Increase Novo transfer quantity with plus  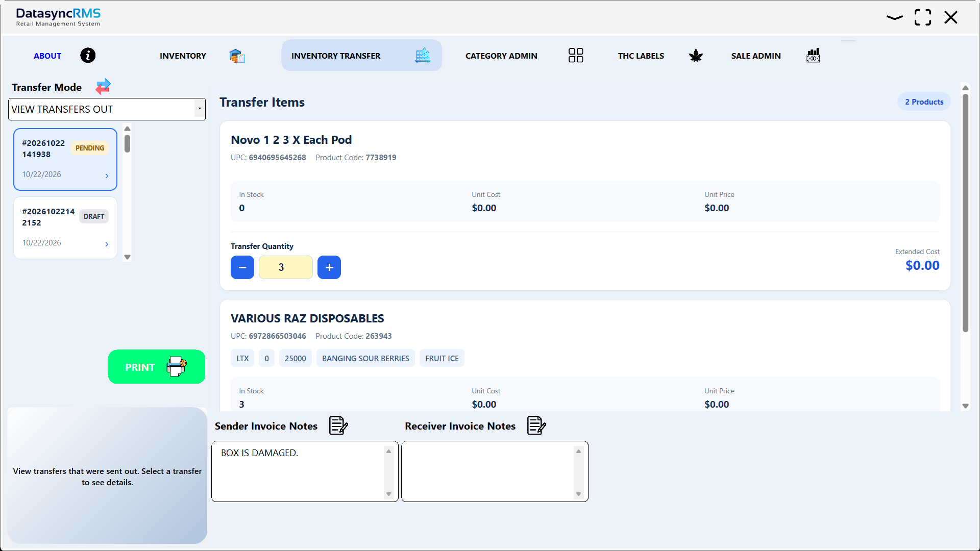(329, 267)
